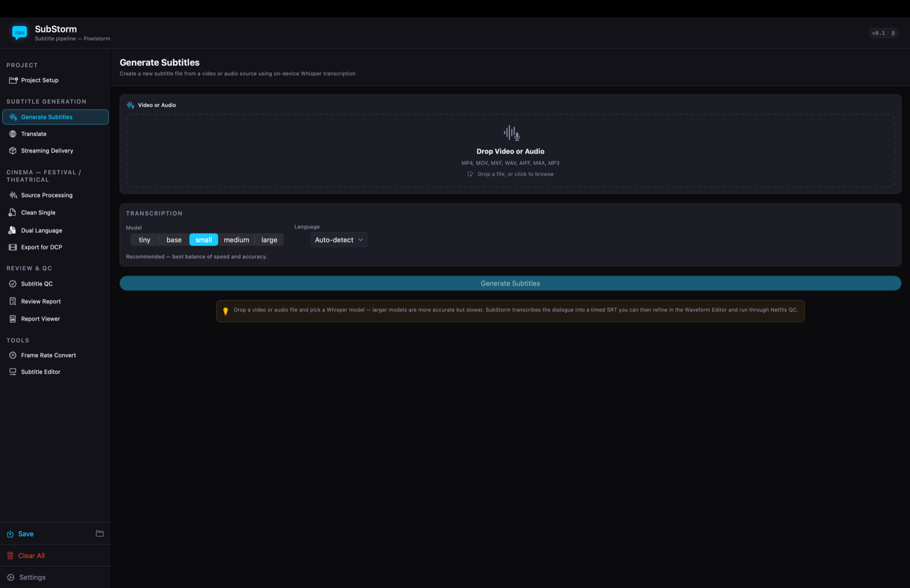Click 'Drop a file, or click to browse' text
Viewport: 910px width, 588px height.
click(x=515, y=174)
